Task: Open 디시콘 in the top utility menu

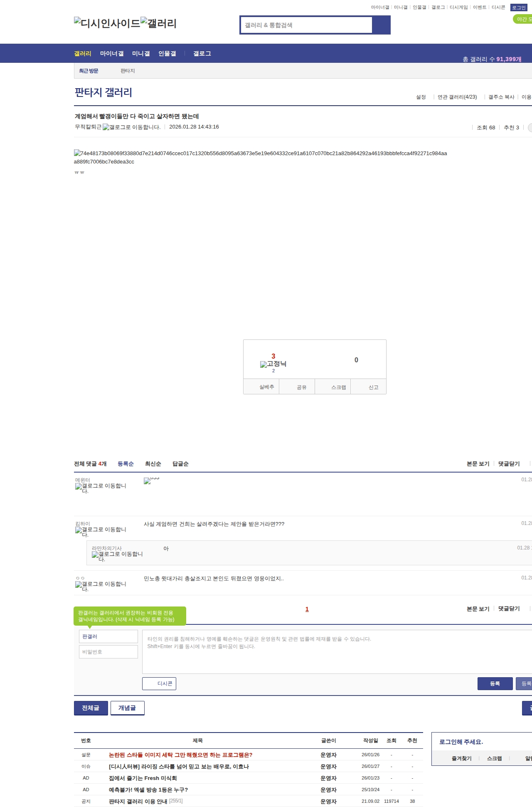Action: tap(498, 7)
